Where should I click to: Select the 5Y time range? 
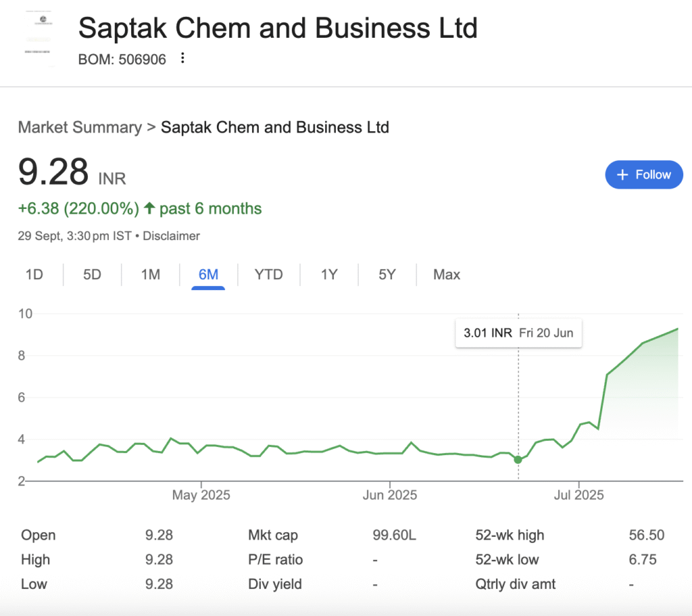click(387, 275)
